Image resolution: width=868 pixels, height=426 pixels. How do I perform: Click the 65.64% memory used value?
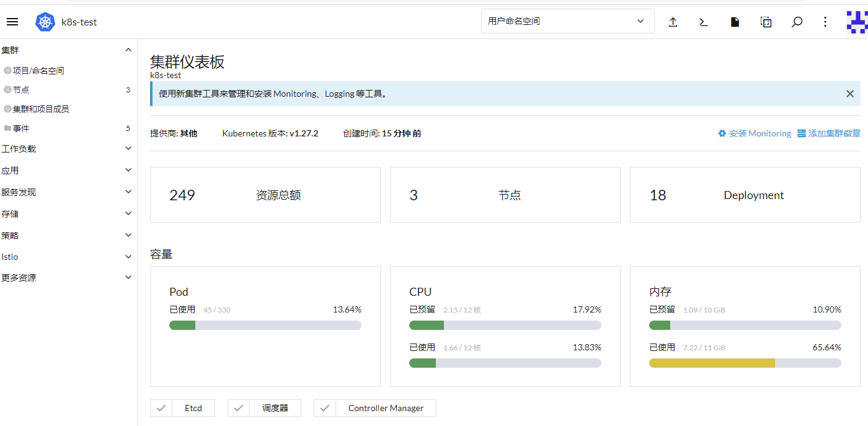pos(827,347)
